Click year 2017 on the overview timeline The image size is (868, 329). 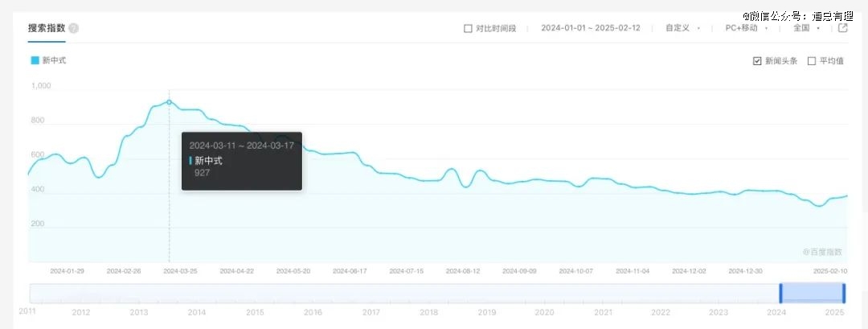371,312
